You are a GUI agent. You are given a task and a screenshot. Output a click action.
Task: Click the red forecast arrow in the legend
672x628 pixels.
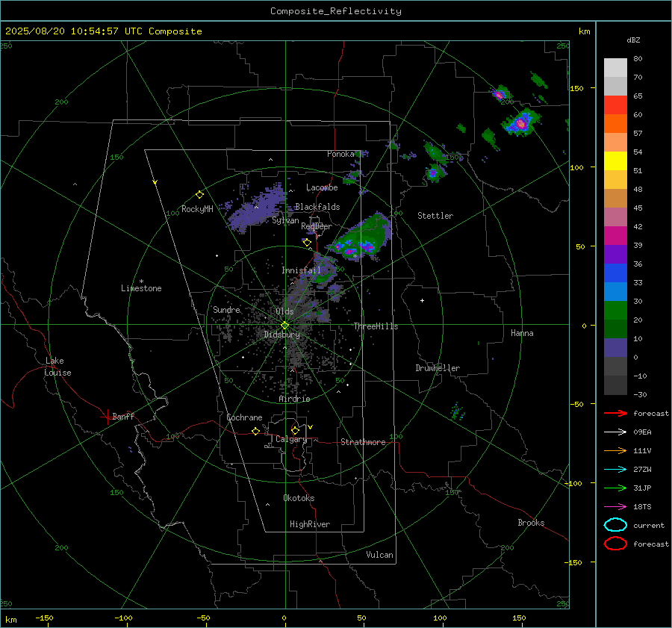click(615, 413)
